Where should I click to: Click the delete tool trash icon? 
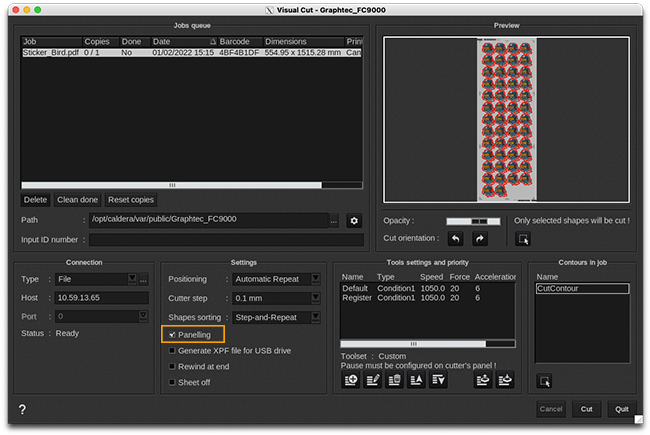click(x=395, y=380)
